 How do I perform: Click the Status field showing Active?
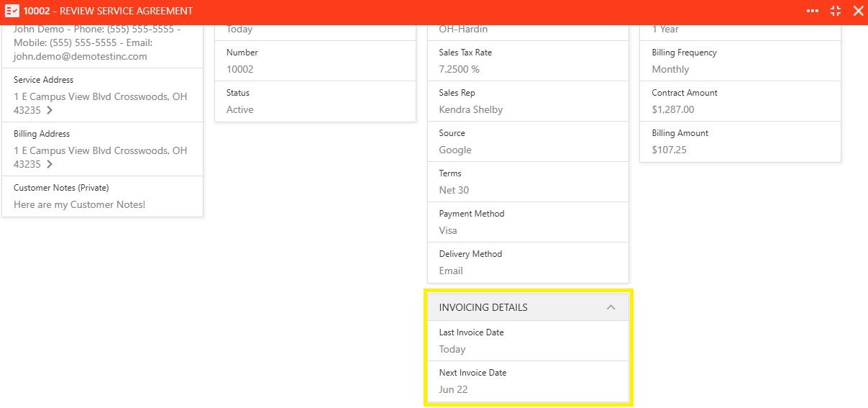316,101
